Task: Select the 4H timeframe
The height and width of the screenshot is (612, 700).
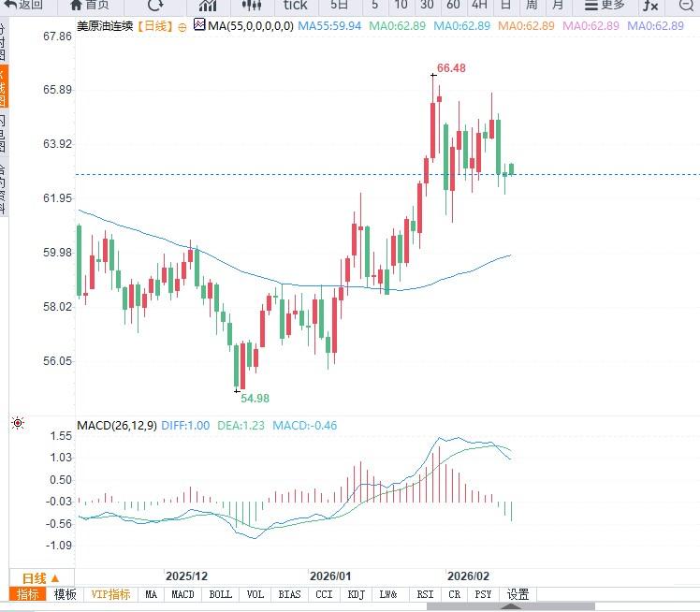Action: coord(479,5)
